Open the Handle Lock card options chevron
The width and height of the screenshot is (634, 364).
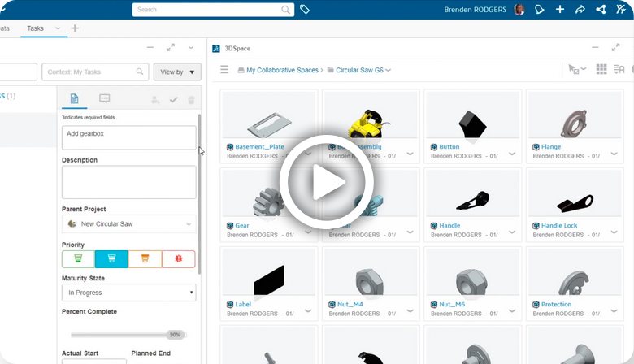pyautogui.click(x=614, y=232)
